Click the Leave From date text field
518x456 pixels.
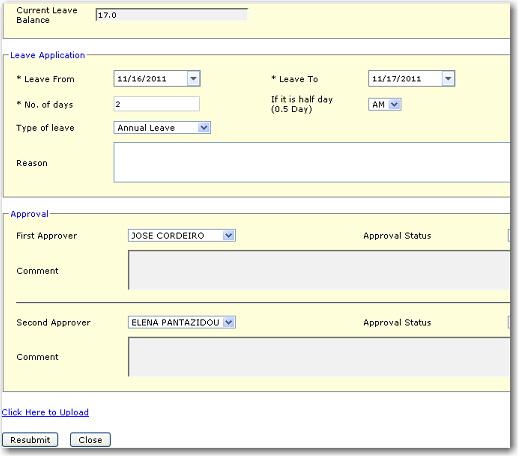[x=151, y=79]
